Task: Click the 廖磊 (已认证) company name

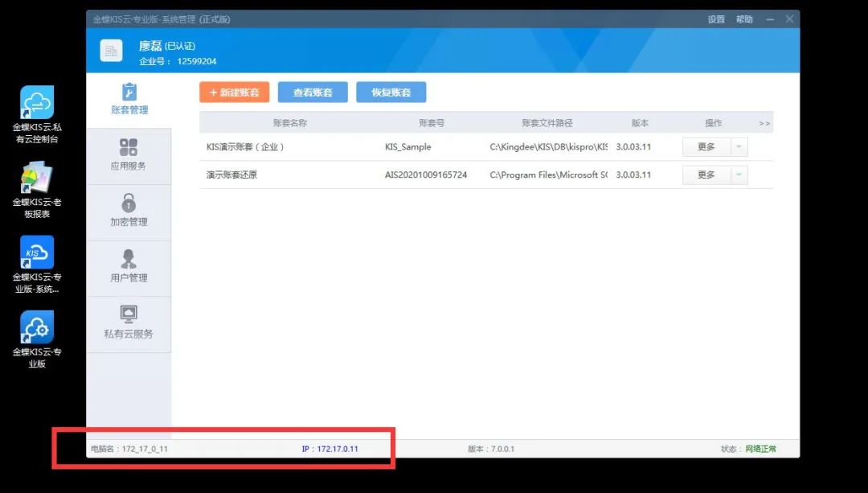Action: pyautogui.click(x=166, y=46)
